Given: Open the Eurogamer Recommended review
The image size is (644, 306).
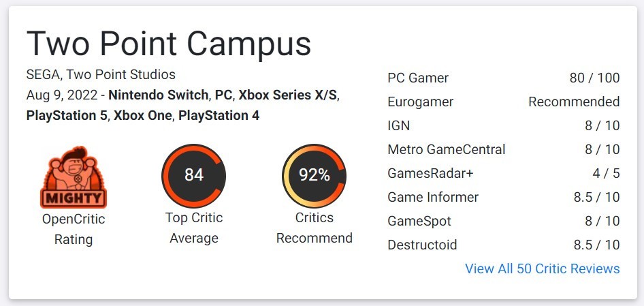Looking at the screenshot, I should [504, 102].
